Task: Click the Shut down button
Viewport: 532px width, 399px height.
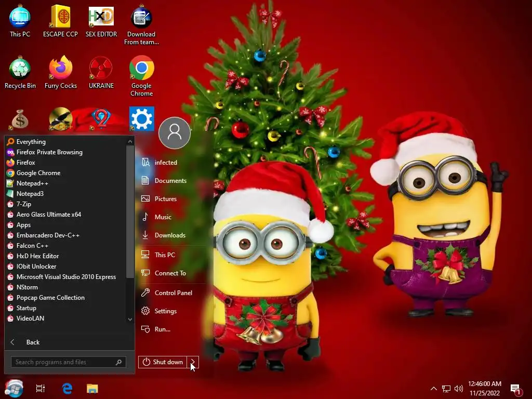Action: click(x=163, y=362)
